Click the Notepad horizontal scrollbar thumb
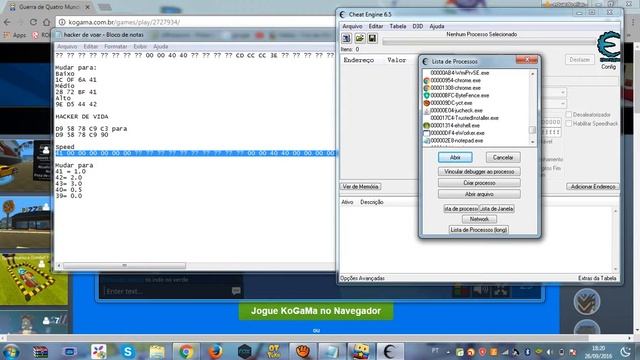The width and height of the screenshot is (640, 360). pyautogui.click(x=124, y=266)
